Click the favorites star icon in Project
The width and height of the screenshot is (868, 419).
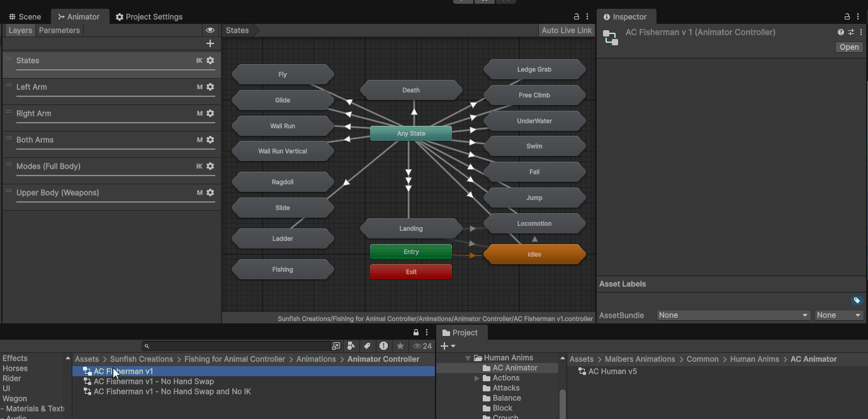point(400,346)
